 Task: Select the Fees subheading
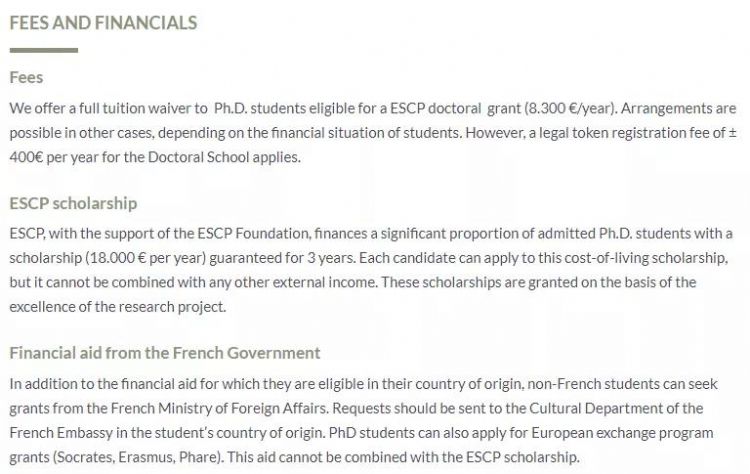point(26,77)
